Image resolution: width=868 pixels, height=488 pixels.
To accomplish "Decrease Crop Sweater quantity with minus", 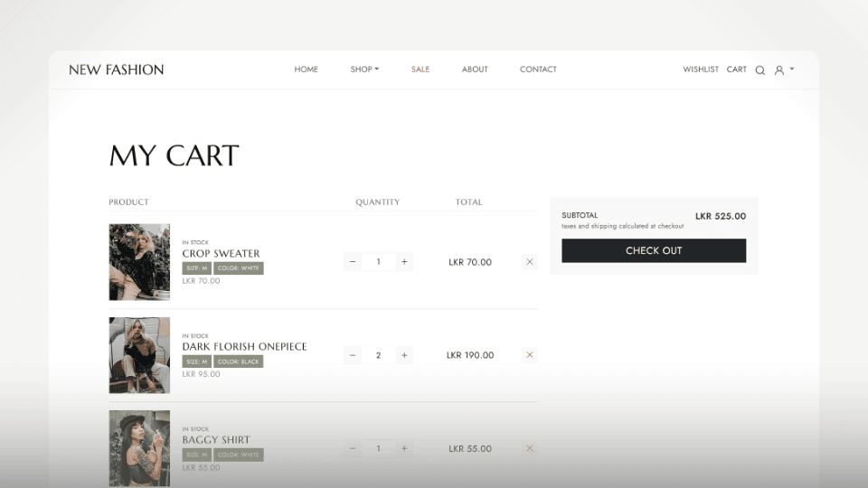I will [353, 262].
